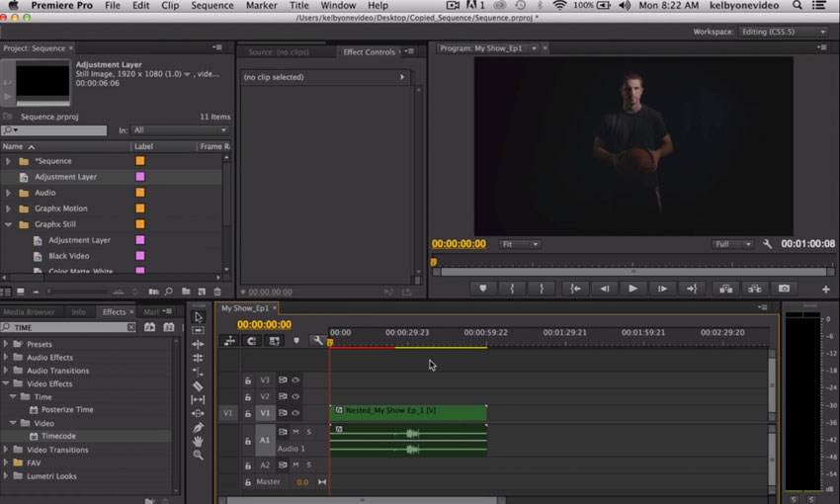The height and width of the screenshot is (504, 840).
Task: Click the Extract button
Action: tap(755, 289)
